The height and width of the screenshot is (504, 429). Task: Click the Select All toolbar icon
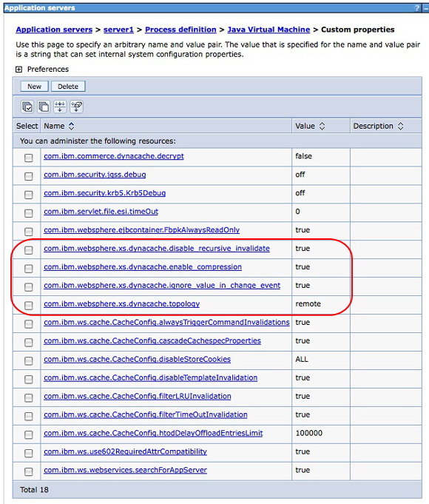(27, 107)
